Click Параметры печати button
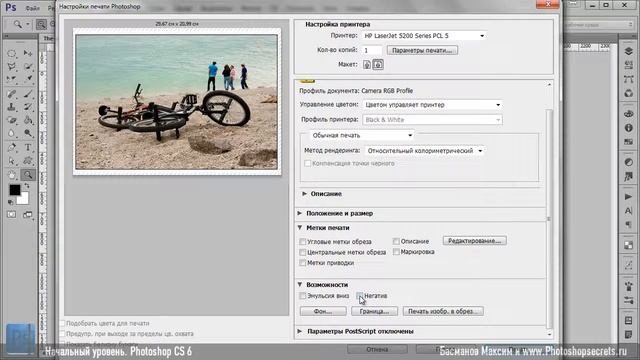This screenshot has width=640, height=360. [422, 50]
